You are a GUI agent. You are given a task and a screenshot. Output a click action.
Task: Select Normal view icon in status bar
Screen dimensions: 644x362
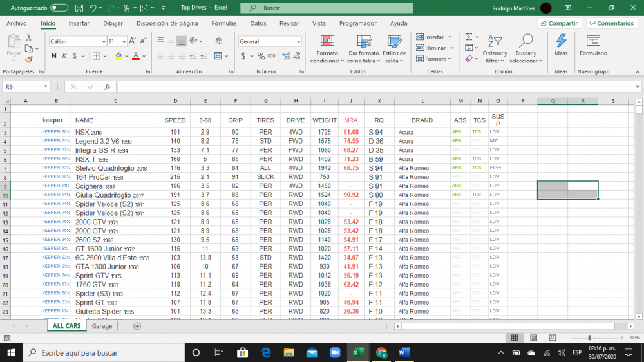click(x=515, y=338)
